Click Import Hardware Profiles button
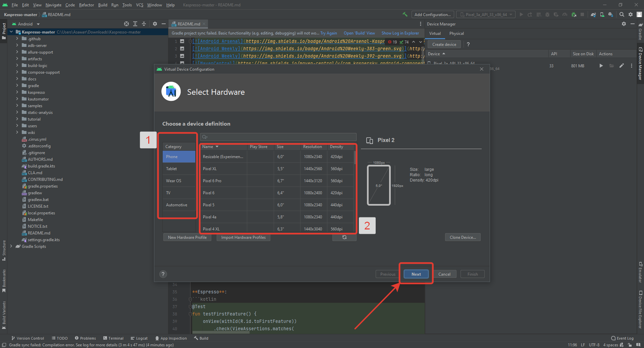644x348 pixels. coord(244,237)
